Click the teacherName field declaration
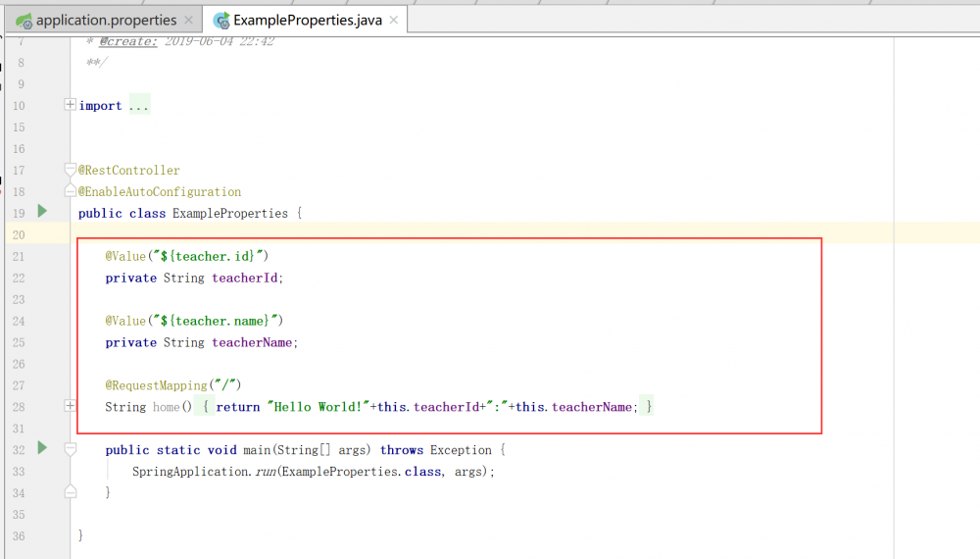 click(x=201, y=342)
